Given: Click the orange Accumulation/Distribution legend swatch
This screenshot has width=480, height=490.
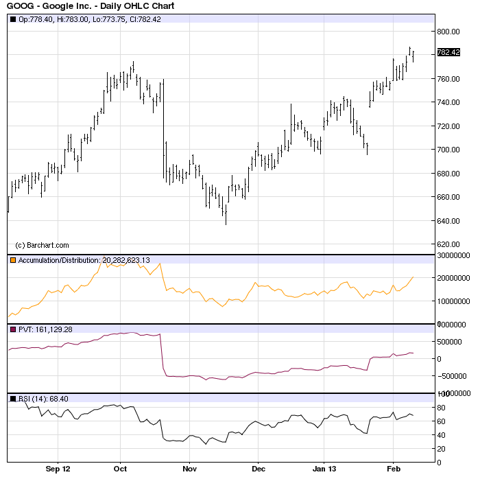Looking at the screenshot, I should (13, 260).
